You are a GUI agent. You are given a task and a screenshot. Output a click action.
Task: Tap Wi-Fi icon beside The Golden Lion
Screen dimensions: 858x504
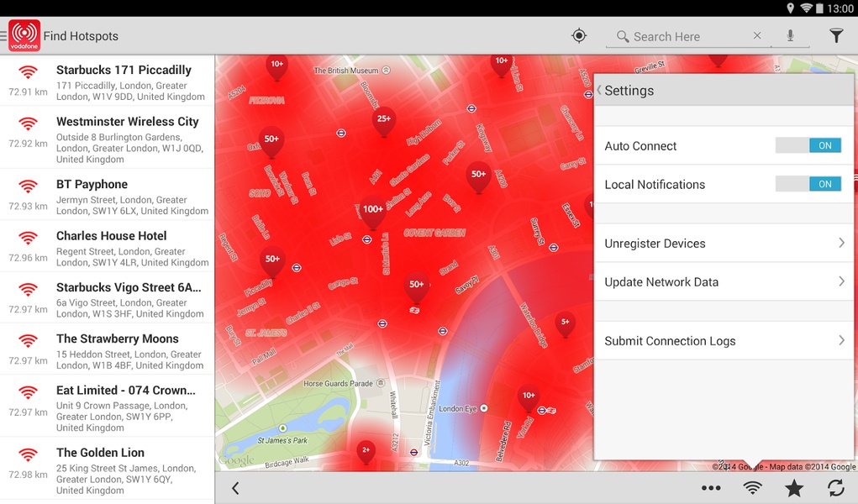[x=28, y=454]
